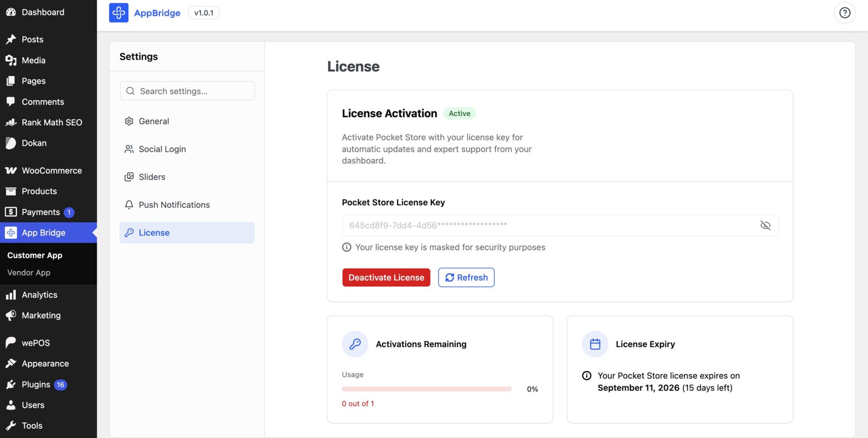Viewport: 868px width, 438px height.
Task: Click the Social Login users icon
Action: click(129, 149)
